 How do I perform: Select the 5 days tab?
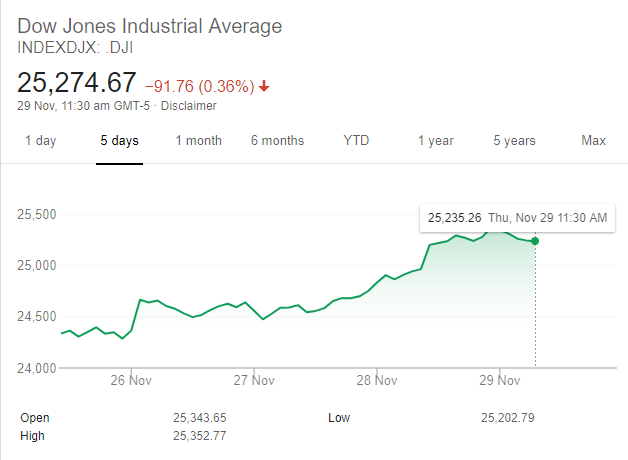coord(119,141)
